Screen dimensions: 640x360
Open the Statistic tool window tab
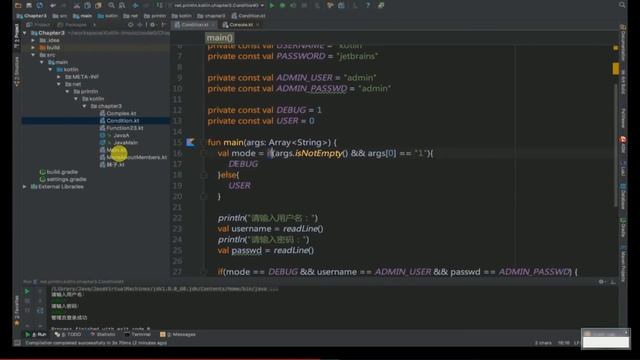102,334
